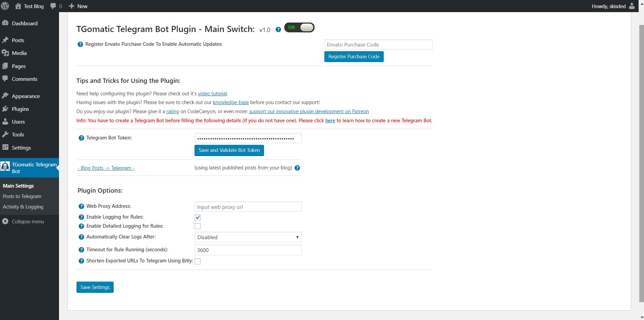Click Register Purchase Code button
The image size is (644, 320).
[354, 57]
